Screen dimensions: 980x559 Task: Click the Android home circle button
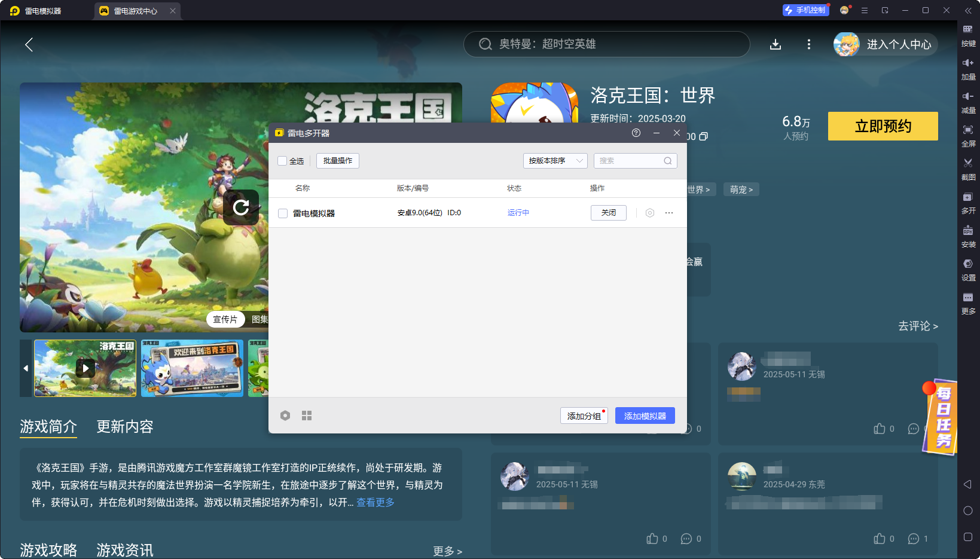point(968,511)
